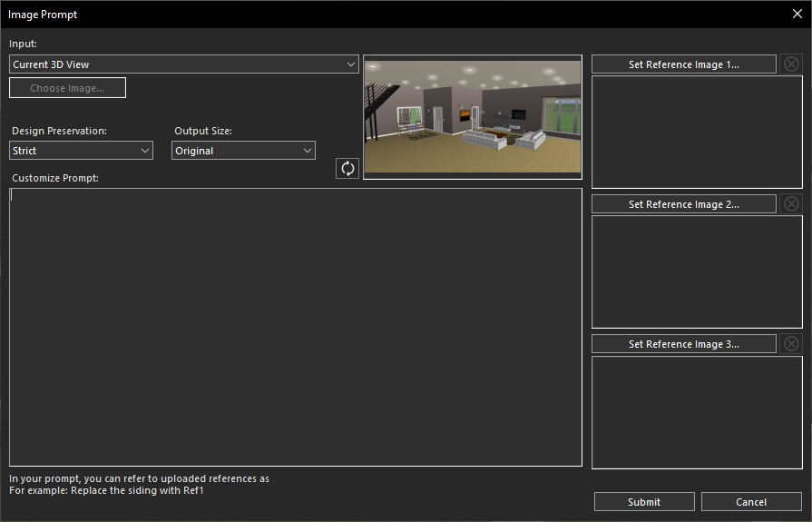Click into the Customize Prompt text area
812x522 pixels.
coord(296,327)
